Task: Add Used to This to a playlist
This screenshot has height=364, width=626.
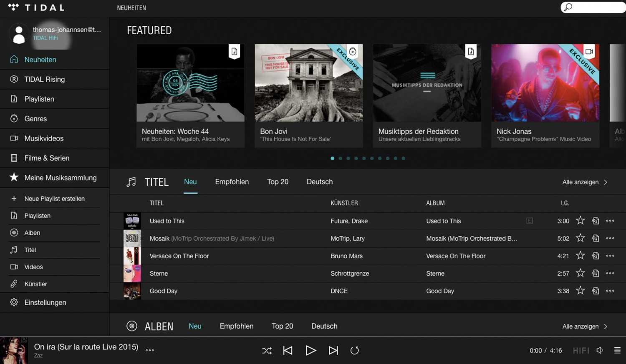Action: [596, 221]
